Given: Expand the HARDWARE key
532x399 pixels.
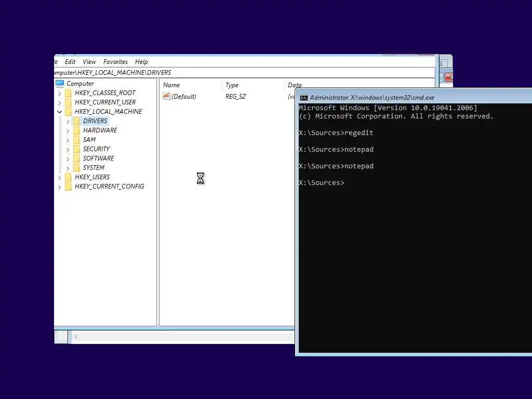Looking at the screenshot, I should click(x=68, y=130).
